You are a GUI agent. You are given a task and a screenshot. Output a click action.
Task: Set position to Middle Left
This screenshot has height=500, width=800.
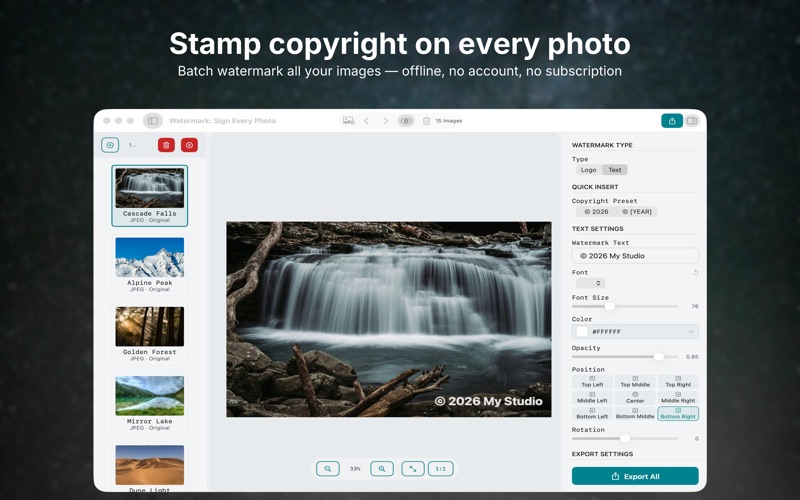click(x=592, y=397)
